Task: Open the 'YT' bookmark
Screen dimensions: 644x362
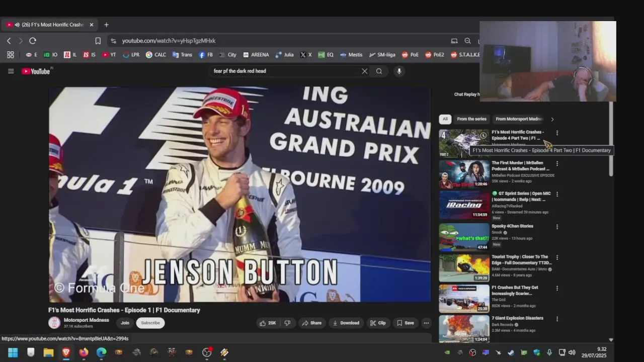Action: click(x=109, y=55)
